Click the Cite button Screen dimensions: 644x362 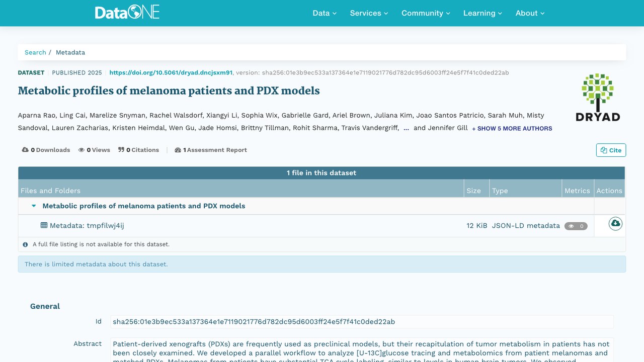pos(611,150)
